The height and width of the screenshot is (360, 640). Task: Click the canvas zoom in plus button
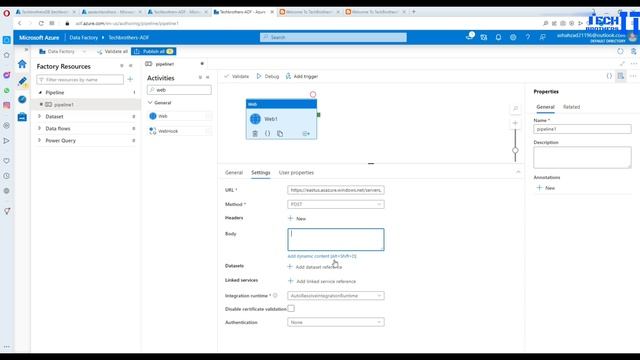(x=516, y=123)
